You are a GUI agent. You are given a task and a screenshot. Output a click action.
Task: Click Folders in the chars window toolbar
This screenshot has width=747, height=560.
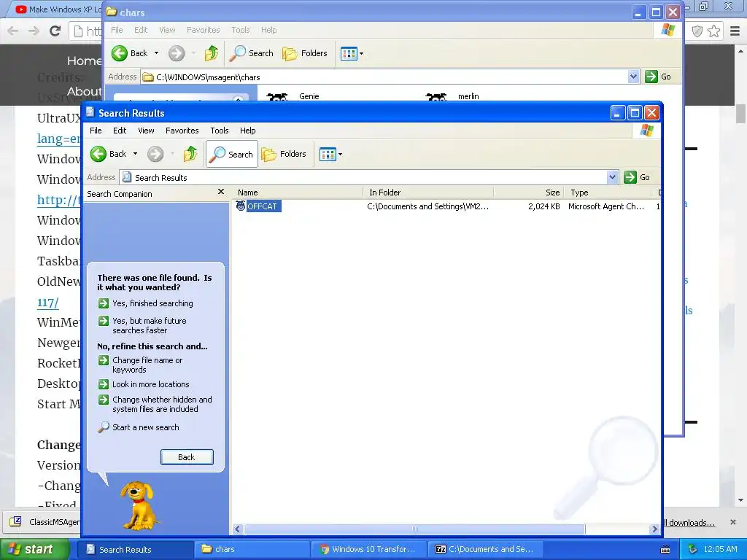(305, 53)
